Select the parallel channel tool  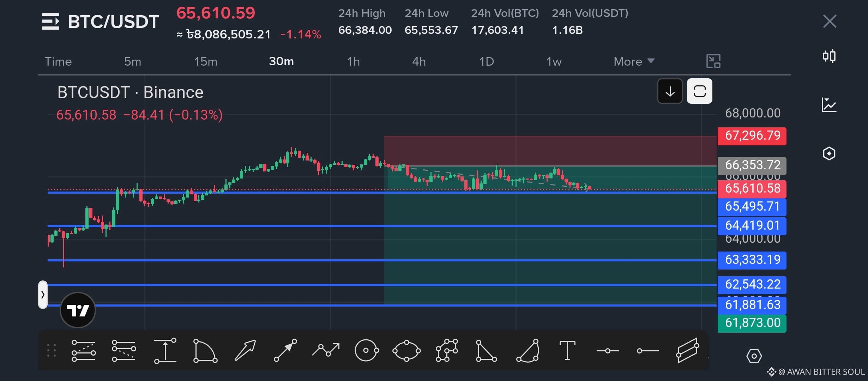[x=688, y=350]
